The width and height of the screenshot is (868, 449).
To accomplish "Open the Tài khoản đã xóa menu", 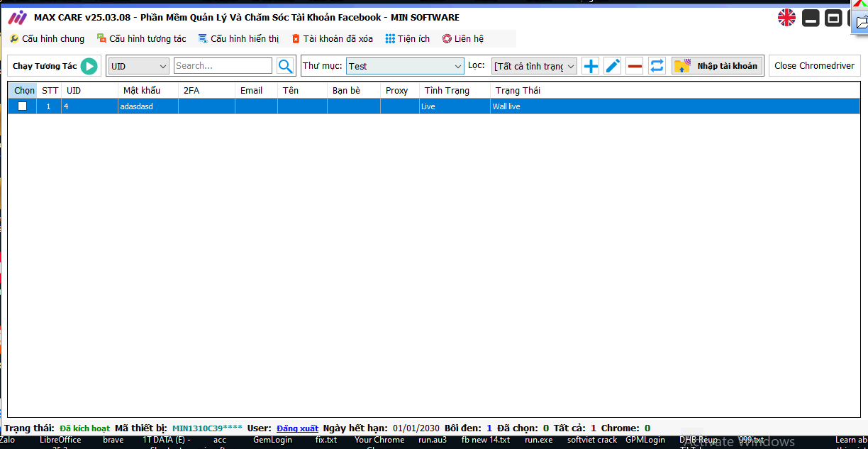I will pyautogui.click(x=332, y=39).
